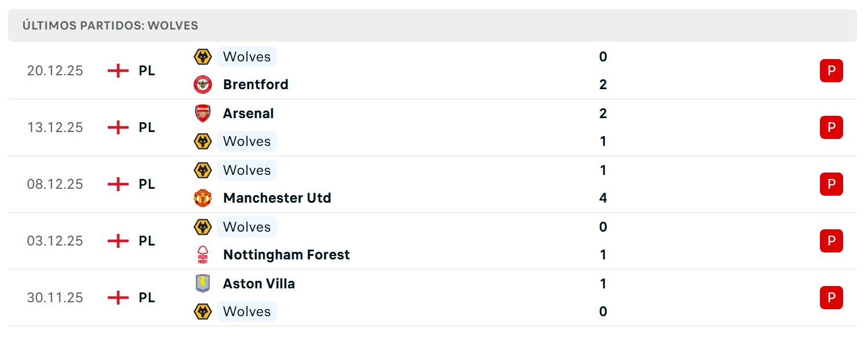Image resolution: width=868 pixels, height=337 pixels.
Task: Open the Manchester Utd team link
Action: pyautogui.click(x=277, y=198)
